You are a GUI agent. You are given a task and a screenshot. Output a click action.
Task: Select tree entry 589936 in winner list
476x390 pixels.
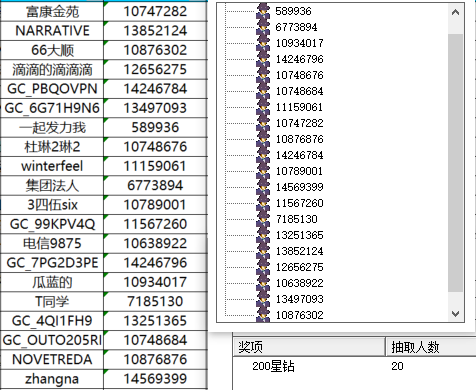293,11
